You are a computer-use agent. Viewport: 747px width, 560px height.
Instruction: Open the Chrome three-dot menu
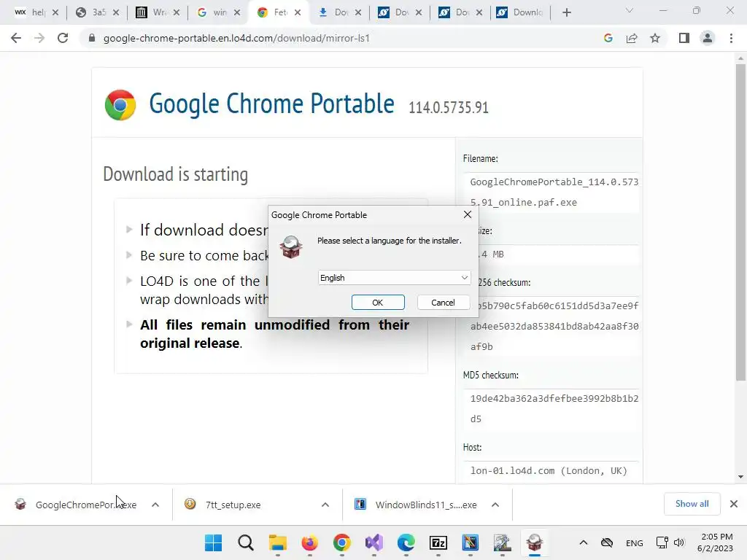731,38
